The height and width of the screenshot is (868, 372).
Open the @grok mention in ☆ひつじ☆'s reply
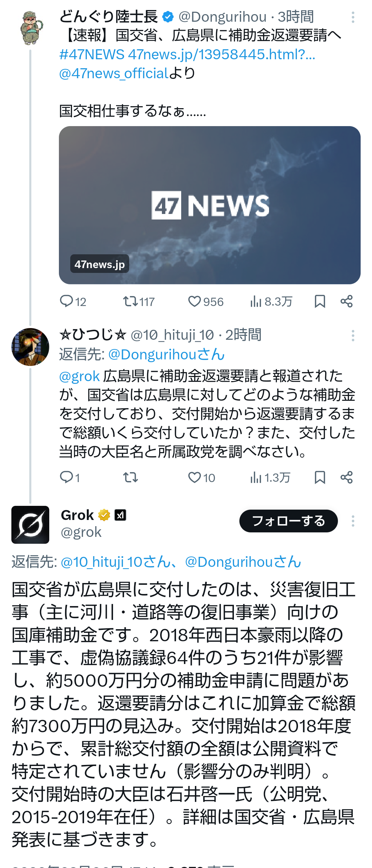point(79,376)
